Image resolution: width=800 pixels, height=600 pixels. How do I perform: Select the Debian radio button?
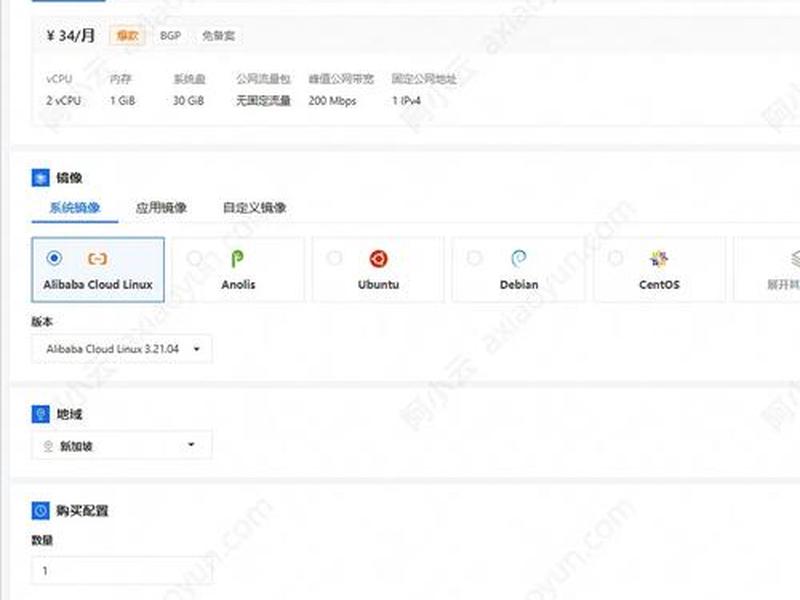(474, 258)
